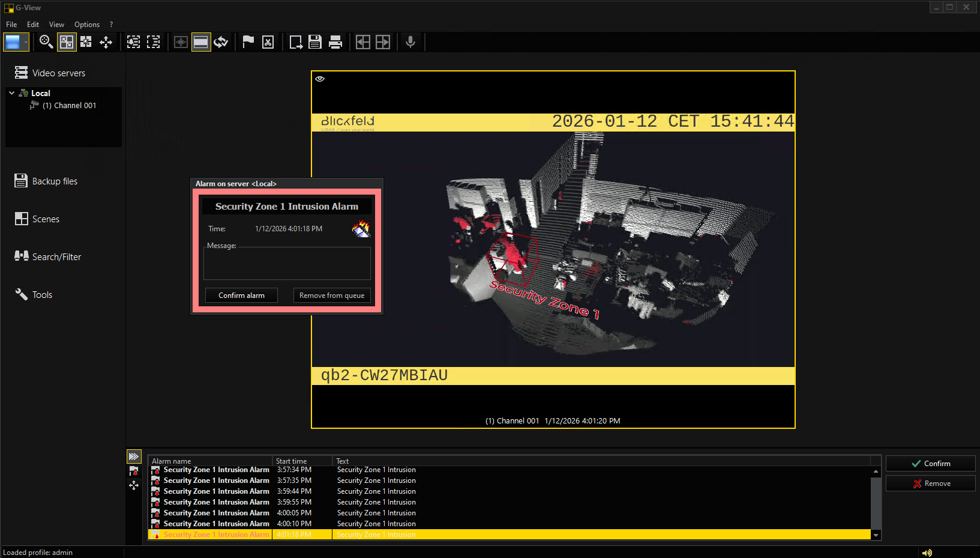Click the floppy disk save icon

pos(315,42)
